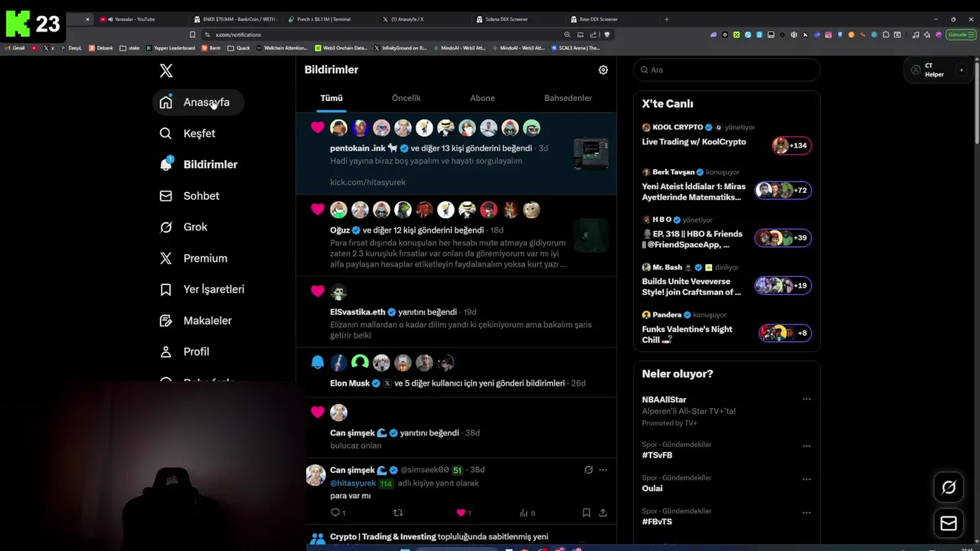Open Can şimşek's avatar on the reply post

point(315,475)
